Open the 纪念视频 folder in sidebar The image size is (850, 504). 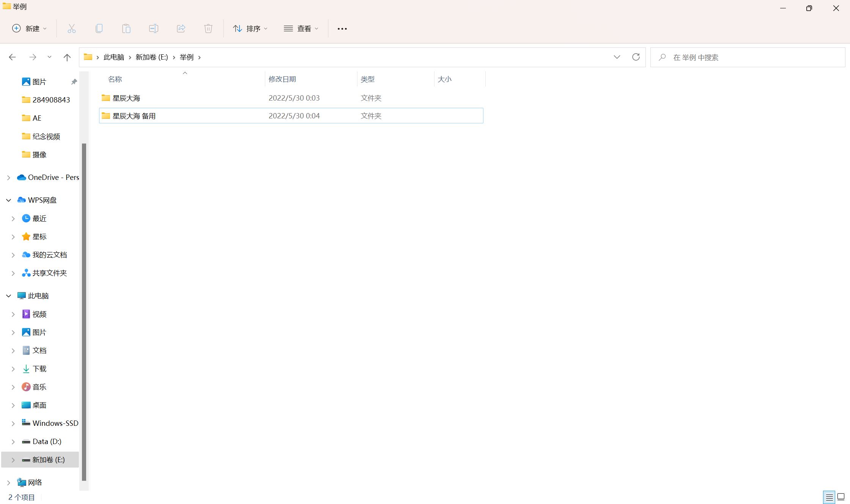click(41, 136)
